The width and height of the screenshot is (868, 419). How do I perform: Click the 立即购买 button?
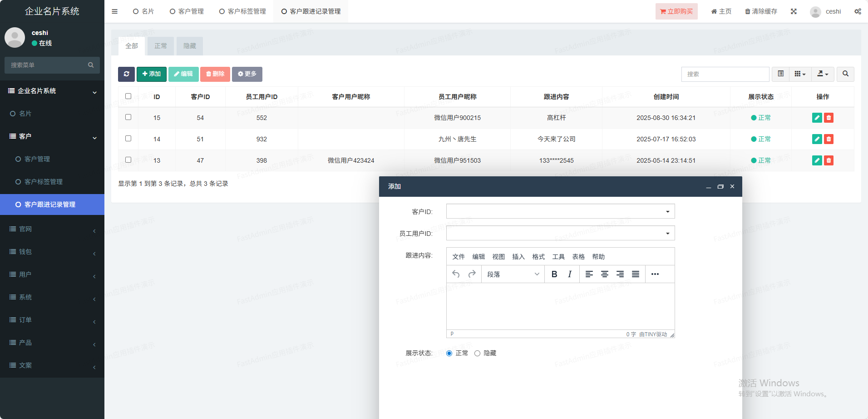(x=676, y=11)
